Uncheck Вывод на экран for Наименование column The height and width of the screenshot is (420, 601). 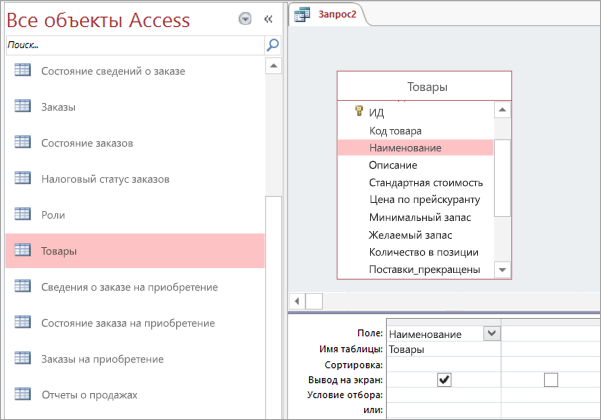pos(444,380)
